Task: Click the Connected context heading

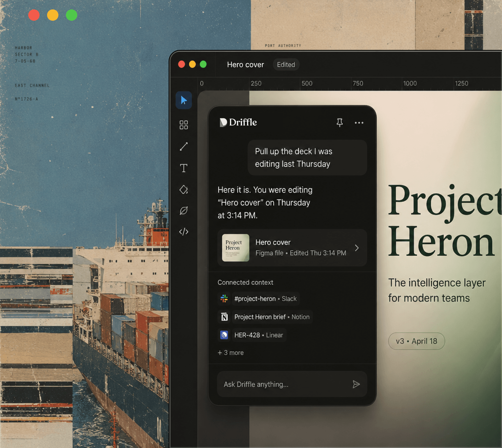Action: coord(246,282)
